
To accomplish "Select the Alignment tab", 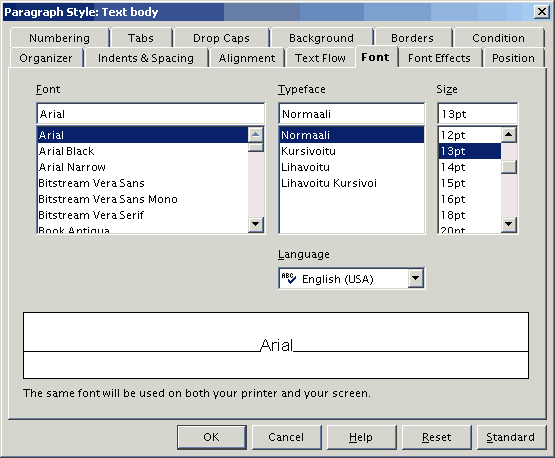I will pyautogui.click(x=247, y=58).
